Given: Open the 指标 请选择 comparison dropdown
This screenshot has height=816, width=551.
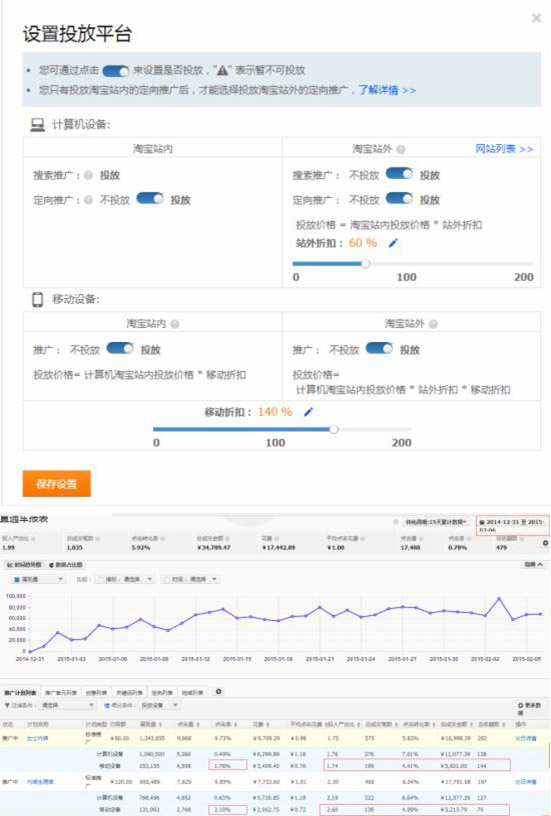Looking at the screenshot, I should 125,579.
